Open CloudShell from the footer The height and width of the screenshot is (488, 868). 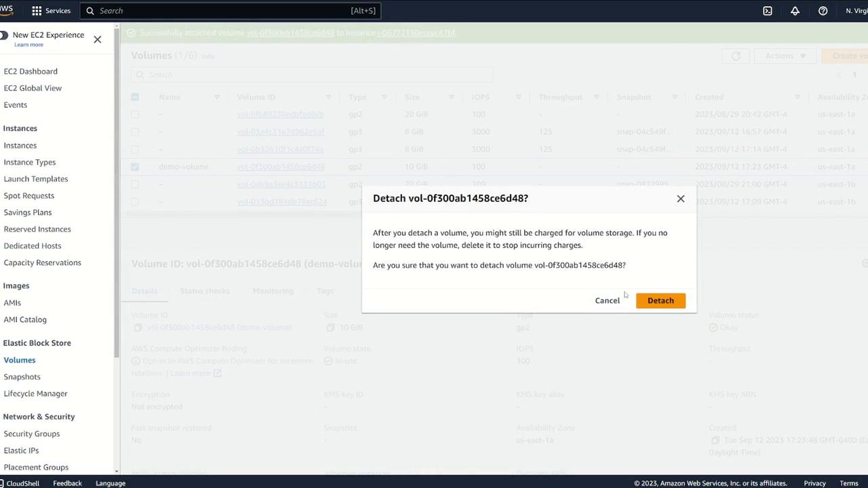point(18,483)
